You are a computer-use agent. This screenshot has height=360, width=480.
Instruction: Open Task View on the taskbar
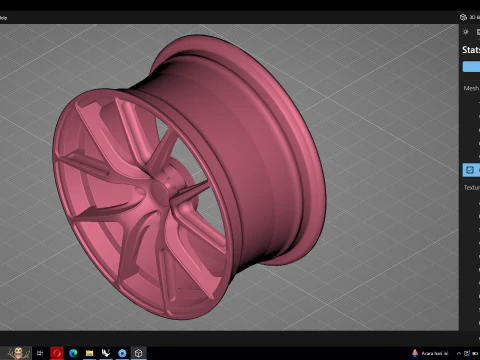(x=40, y=353)
